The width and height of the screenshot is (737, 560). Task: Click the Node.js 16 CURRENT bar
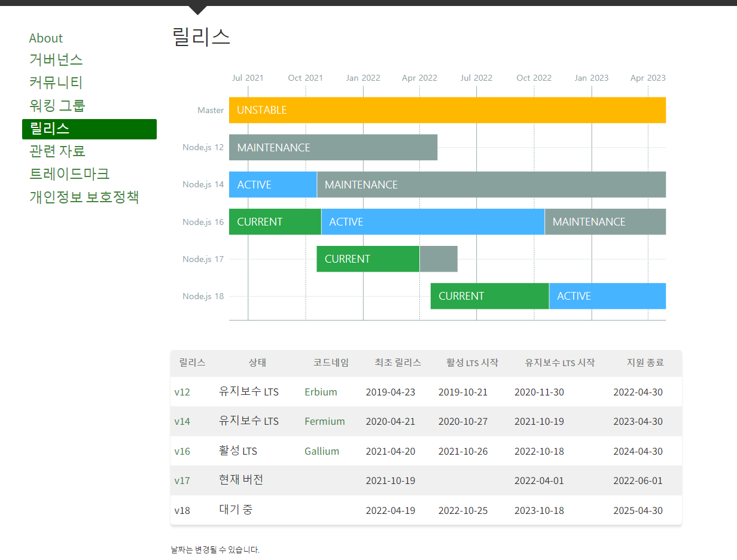click(275, 221)
